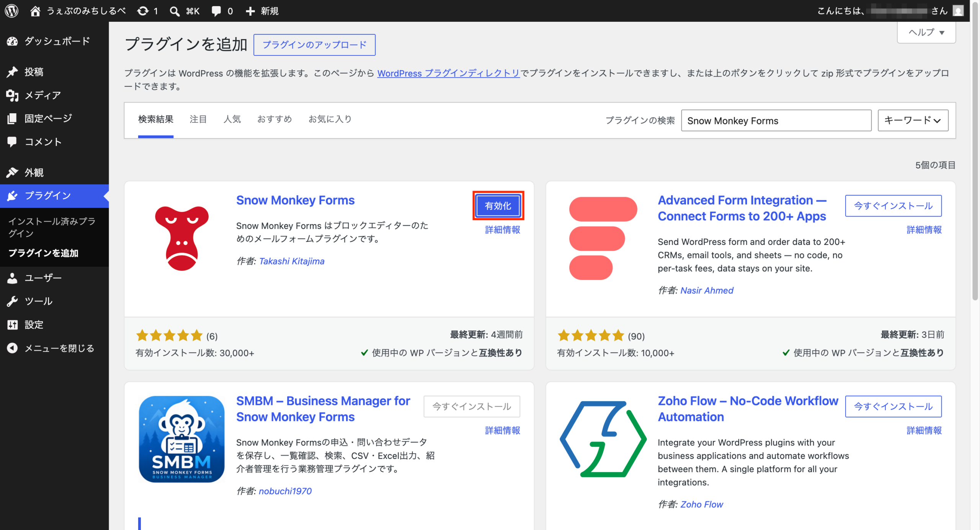Click プラグインのアップロード button

314,45
